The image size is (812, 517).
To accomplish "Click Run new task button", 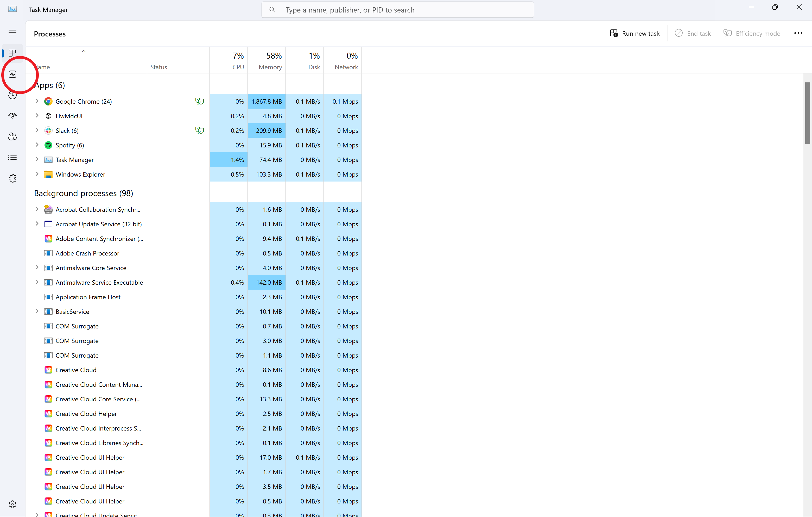I will pyautogui.click(x=635, y=33).
